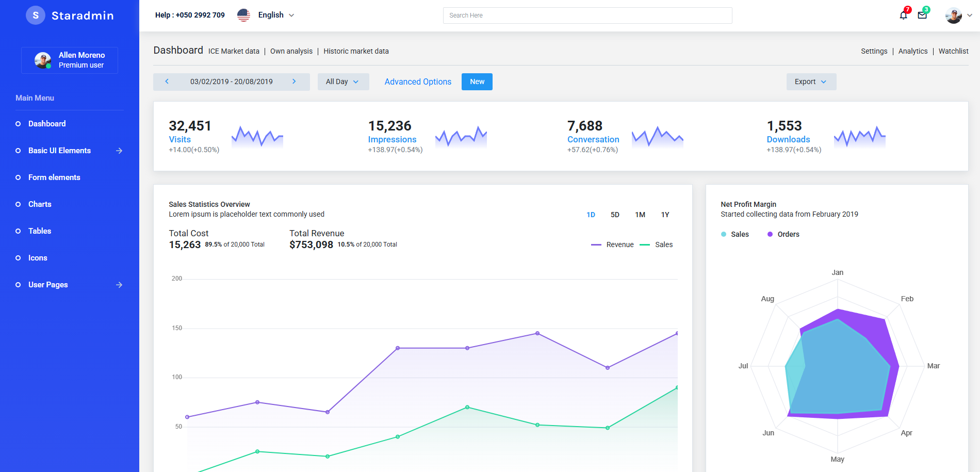
Task: Toggle Sales dataset in radar legend
Action: point(735,234)
